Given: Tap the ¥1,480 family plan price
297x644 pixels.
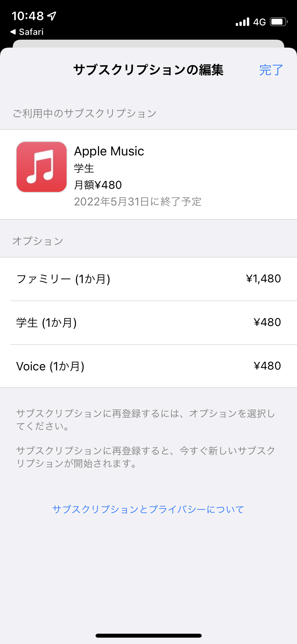Looking at the screenshot, I should pyautogui.click(x=263, y=279).
